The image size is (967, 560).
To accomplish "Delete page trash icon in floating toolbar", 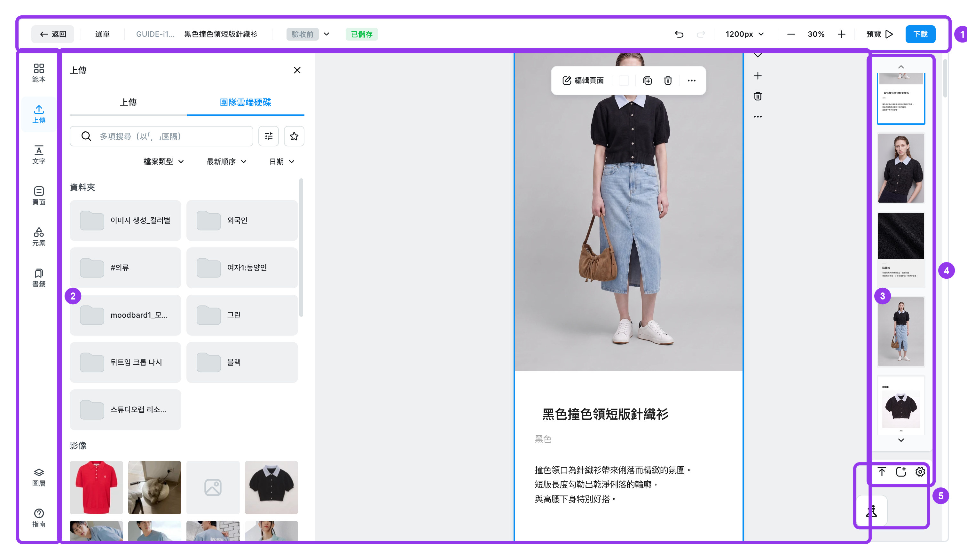I will click(668, 81).
